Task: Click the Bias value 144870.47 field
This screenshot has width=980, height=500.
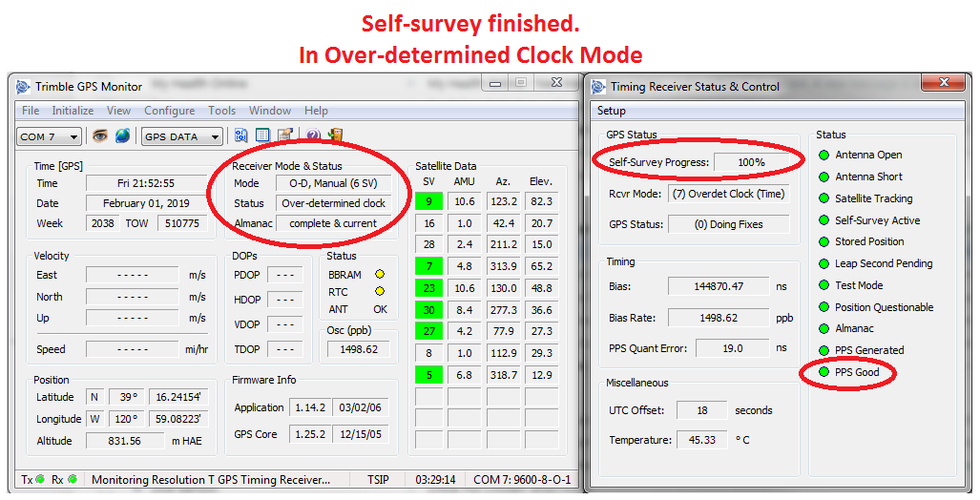Action: coord(719,286)
